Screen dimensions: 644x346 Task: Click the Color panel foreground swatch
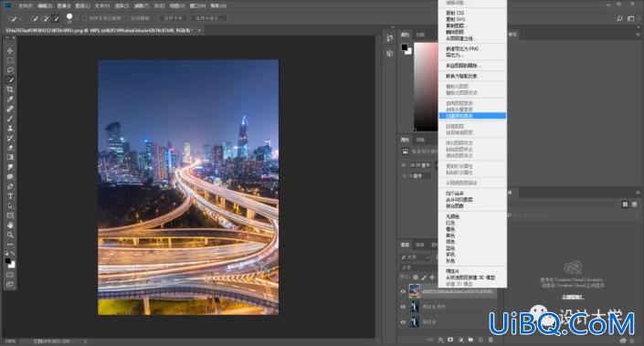tap(405, 47)
